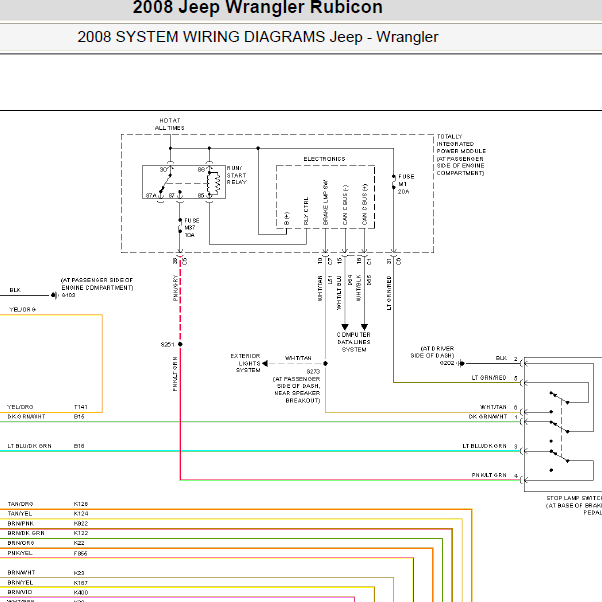602x602 pixels.
Task: Click the 'B16' circuit code
Action: [x=79, y=446]
